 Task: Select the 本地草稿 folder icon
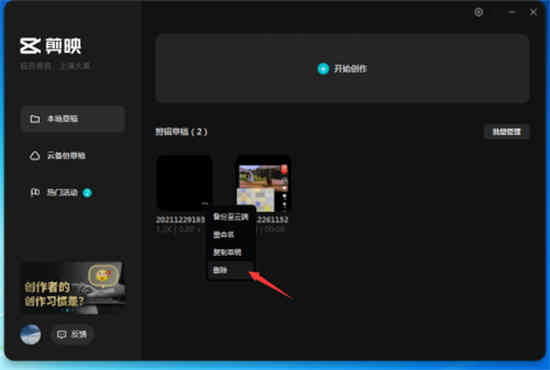pos(35,119)
